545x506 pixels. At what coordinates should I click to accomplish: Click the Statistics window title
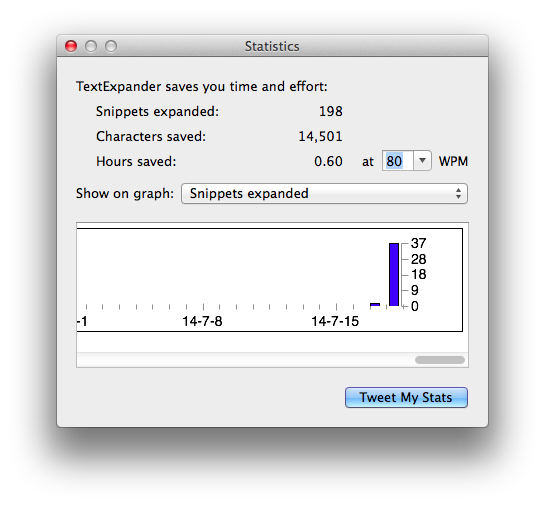pyautogui.click(x=272, y=46)
